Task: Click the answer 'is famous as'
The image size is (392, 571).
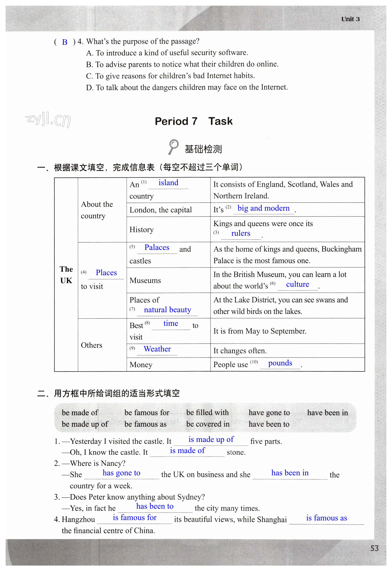Action: click(x=326, y=518)
